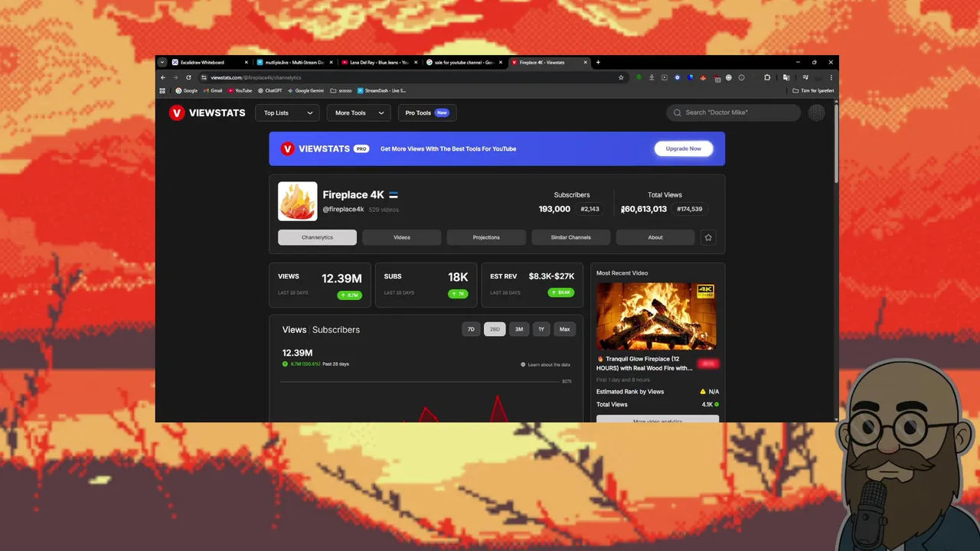The image size is (980, 551).
Task: Click the 529 videos text
Action: [x=384, y=210]
